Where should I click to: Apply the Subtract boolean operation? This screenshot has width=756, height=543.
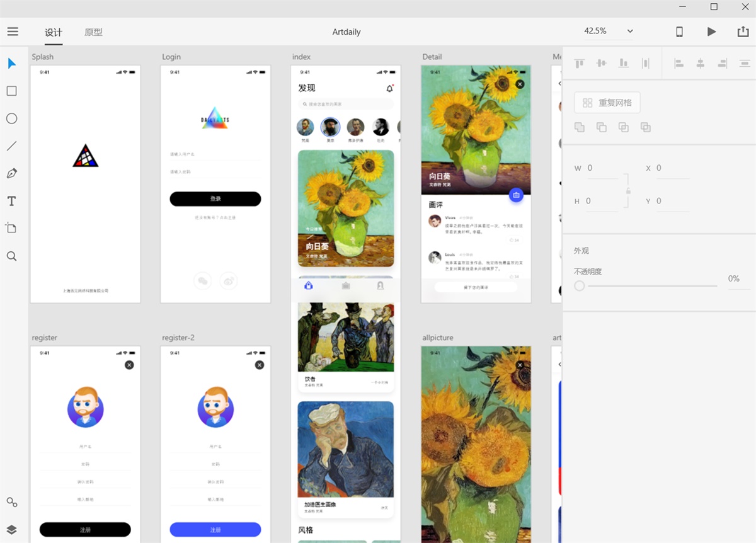tap(602, 127)
